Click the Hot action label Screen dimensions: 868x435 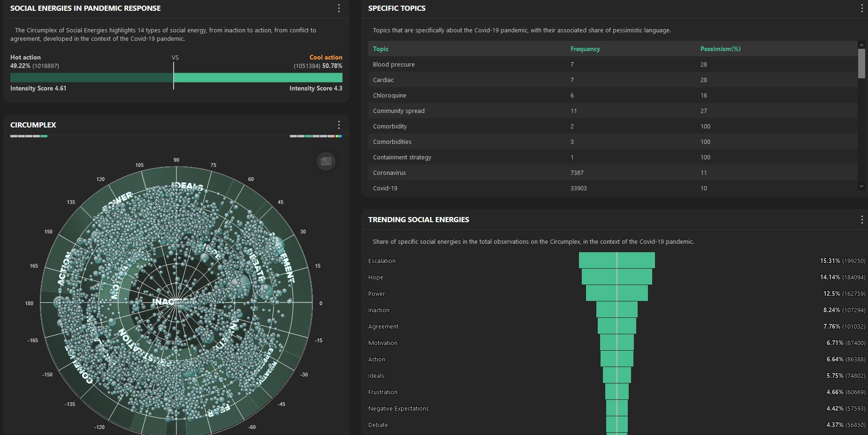pyautogui.click(x=25, y=57)
